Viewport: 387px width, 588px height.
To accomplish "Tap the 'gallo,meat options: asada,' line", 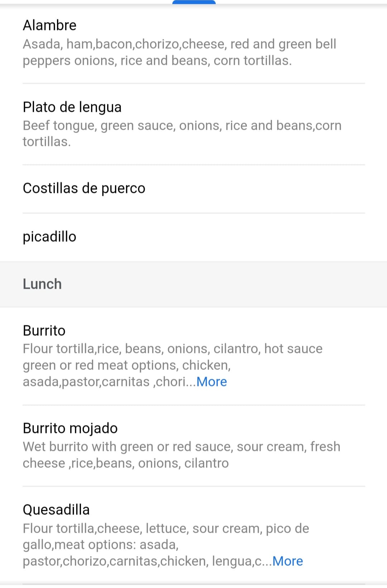I will pyautogui.click(x=100, y=545).
